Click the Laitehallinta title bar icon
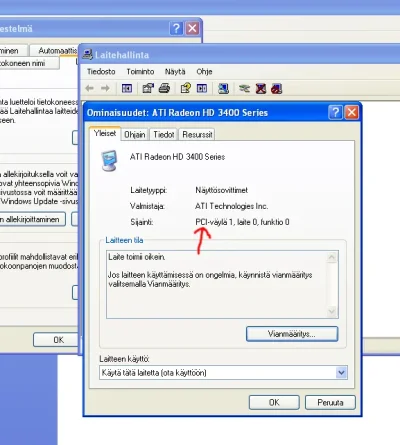This screenshot has width=400, height=445. [87, 54]
